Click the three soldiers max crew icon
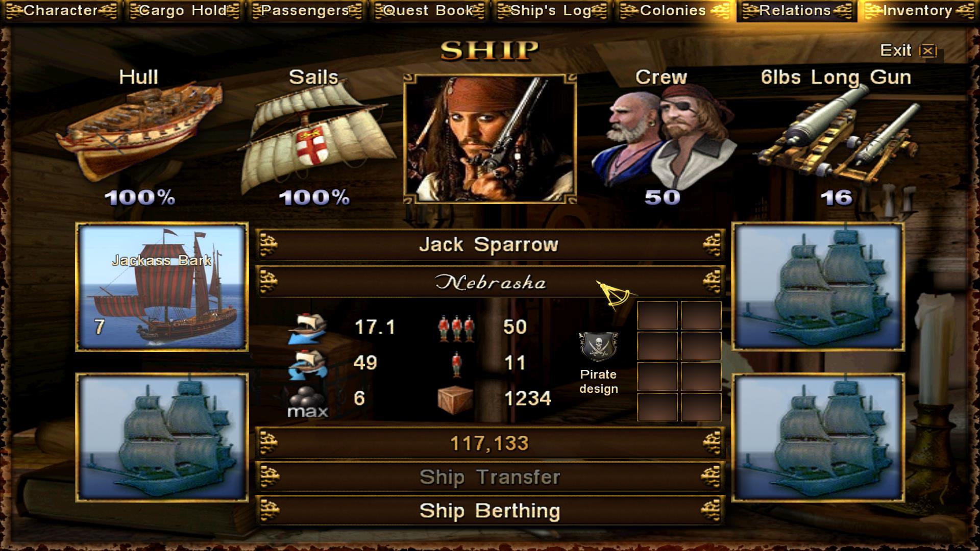Image resolution: width=980 pixels, height=551 pixels. [x=456, y=328]
